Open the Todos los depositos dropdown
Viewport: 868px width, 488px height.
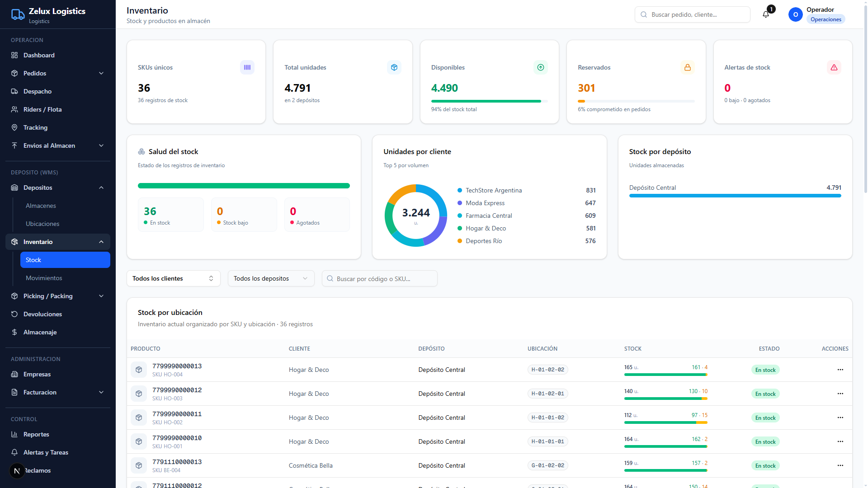271,278
